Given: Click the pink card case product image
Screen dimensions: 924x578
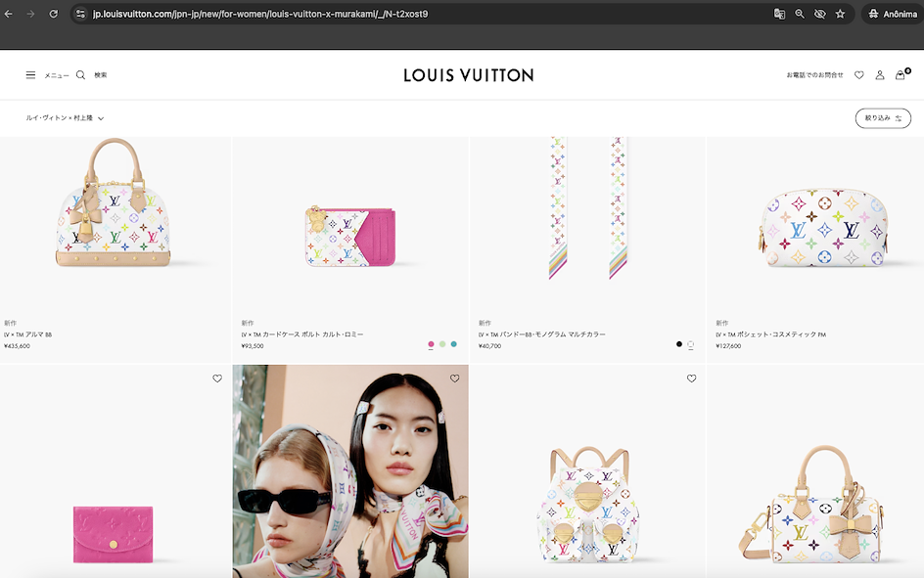Looking at the screenshot, I should tap(350, 236).
